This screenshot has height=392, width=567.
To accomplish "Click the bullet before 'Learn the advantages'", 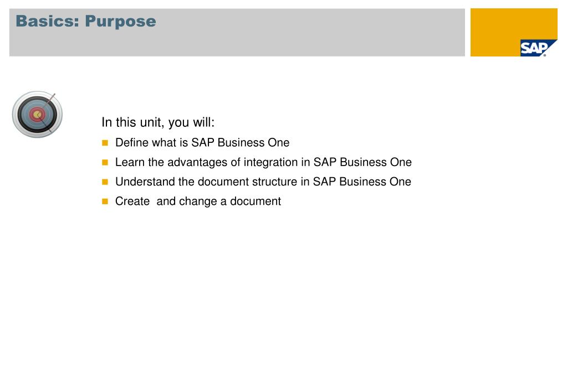I will (x=105, y=162).
